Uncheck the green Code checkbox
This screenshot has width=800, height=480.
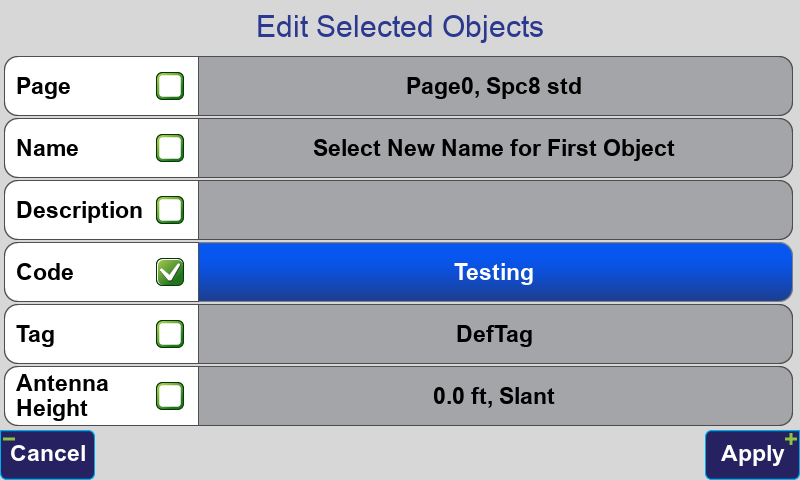tap(170, 272)
